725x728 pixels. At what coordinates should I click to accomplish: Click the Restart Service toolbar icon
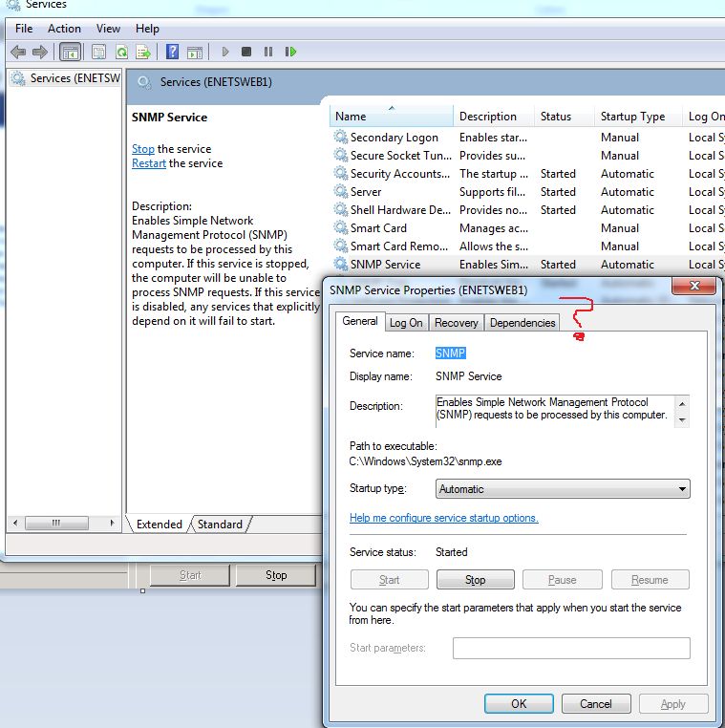click(x=290, y=52)
